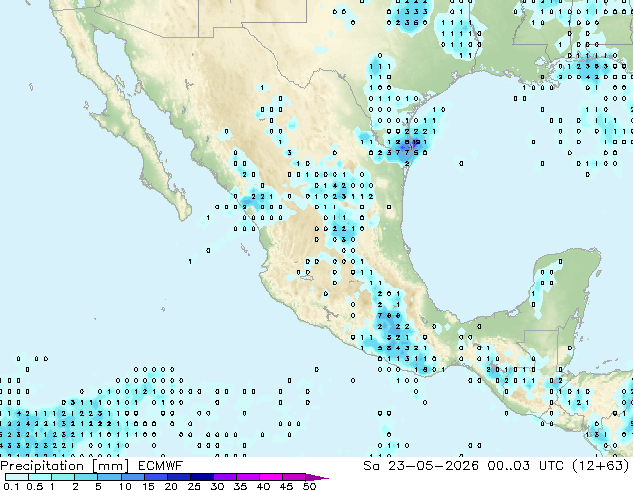The width and height of the screenshot is (634, 490).
Task: Click the '35' legend value
Action: (x=240, y=486)
